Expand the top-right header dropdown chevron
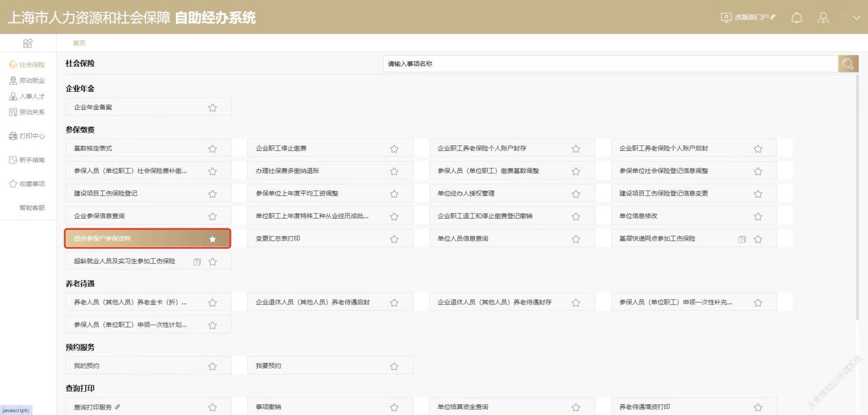Viewport: 868px width, 415px height. [x=856, y=18]
